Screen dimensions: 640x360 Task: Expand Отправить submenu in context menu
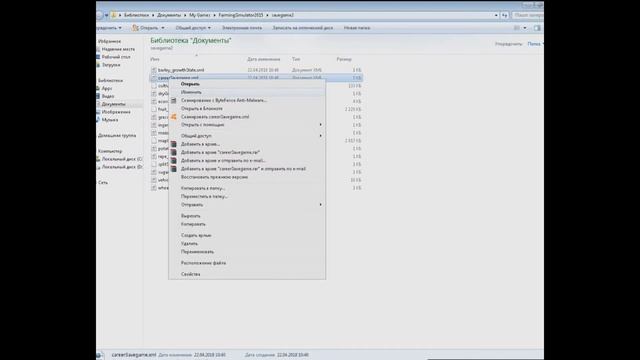320,204
